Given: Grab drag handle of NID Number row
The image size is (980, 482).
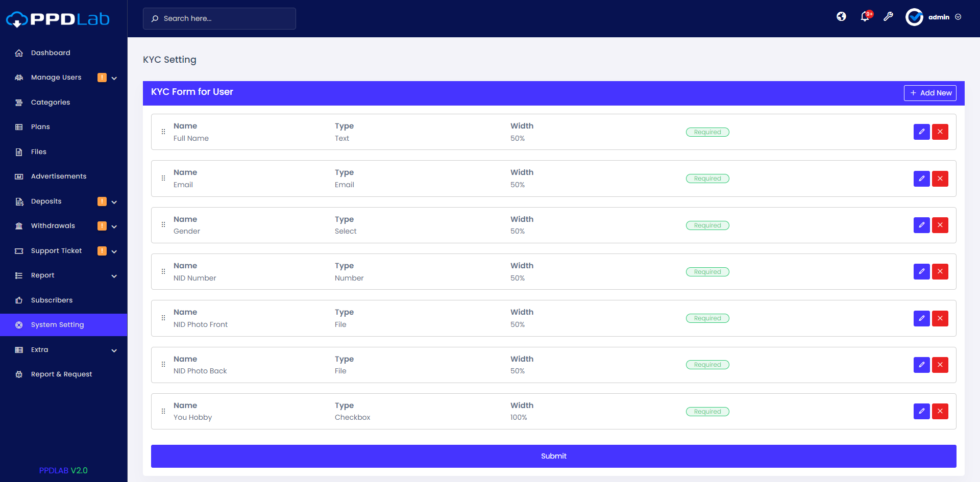Looking at the screenshot, I should (163, 271).
